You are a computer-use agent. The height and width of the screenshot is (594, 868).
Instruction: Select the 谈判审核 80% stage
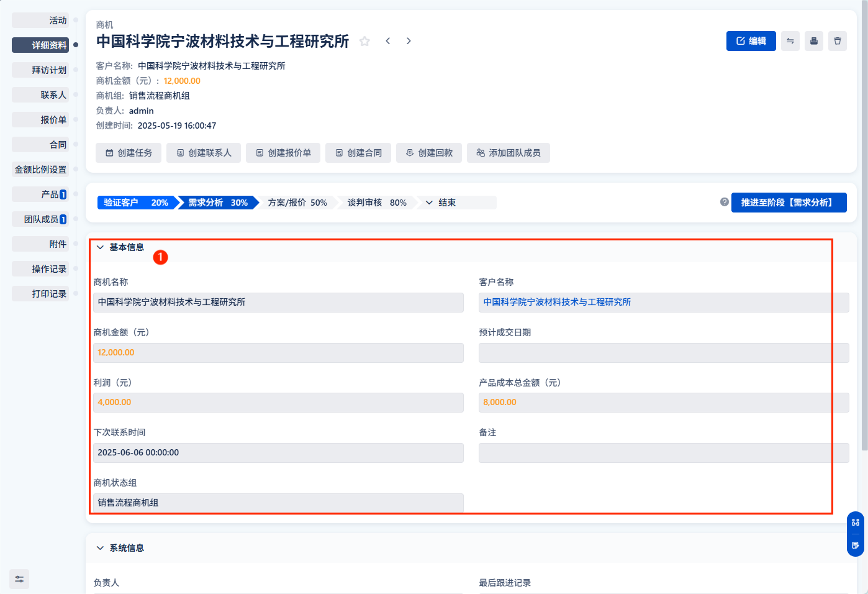click(x=377, y=203)
